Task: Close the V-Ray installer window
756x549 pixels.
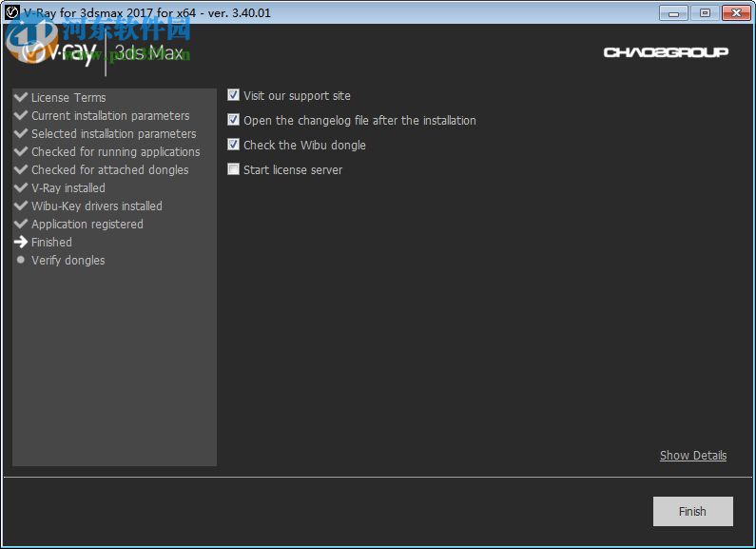Action: pos(736,13)
